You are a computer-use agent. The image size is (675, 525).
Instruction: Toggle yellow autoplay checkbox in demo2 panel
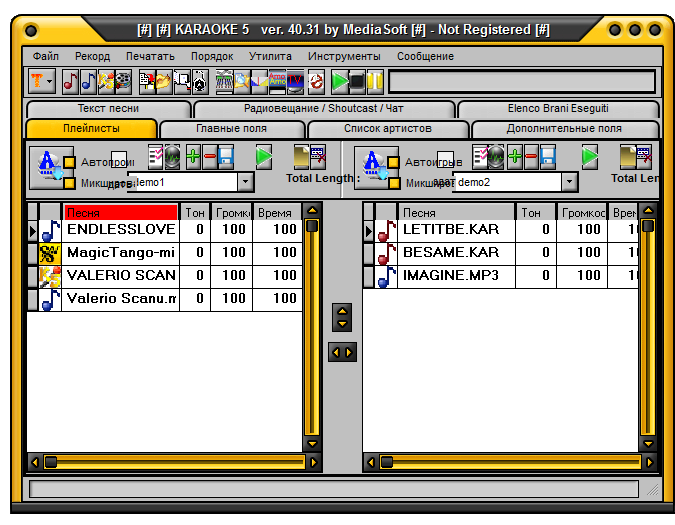tap(393, 162)
